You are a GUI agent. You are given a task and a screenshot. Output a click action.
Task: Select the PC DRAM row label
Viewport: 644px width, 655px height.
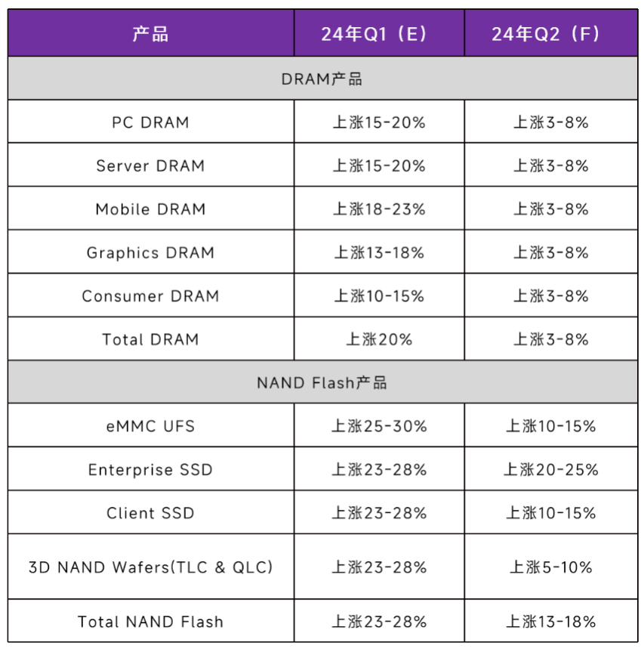pos(150,122)
